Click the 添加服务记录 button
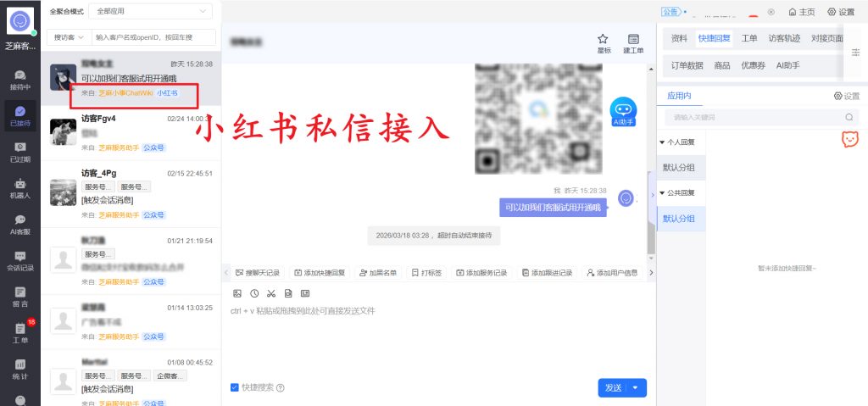The image size is (868, 406). click(481, 273)
